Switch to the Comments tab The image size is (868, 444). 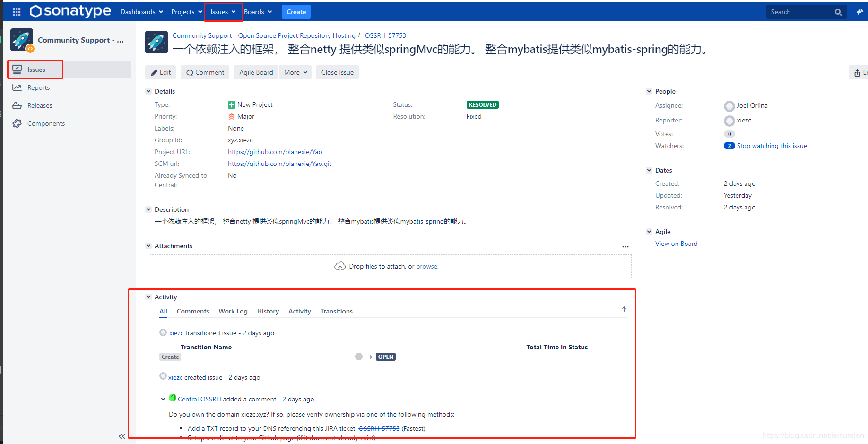click(193, 311)
